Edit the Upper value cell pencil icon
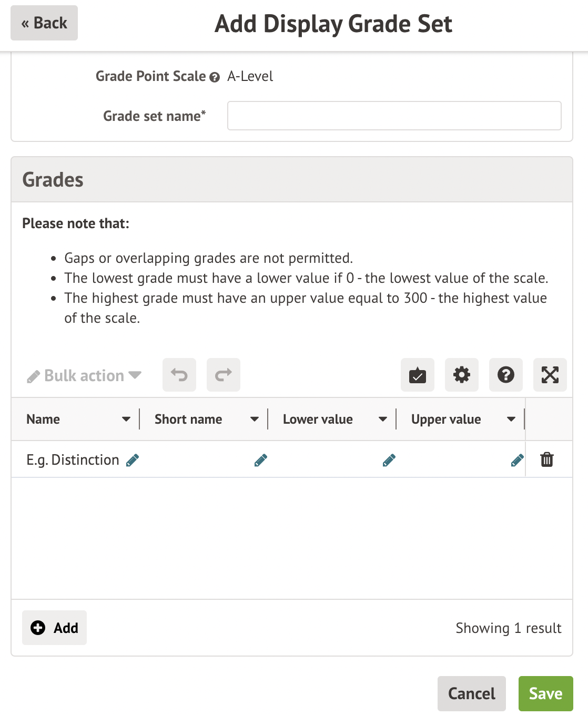Screen dimensions: 588x716 point(518,461)
